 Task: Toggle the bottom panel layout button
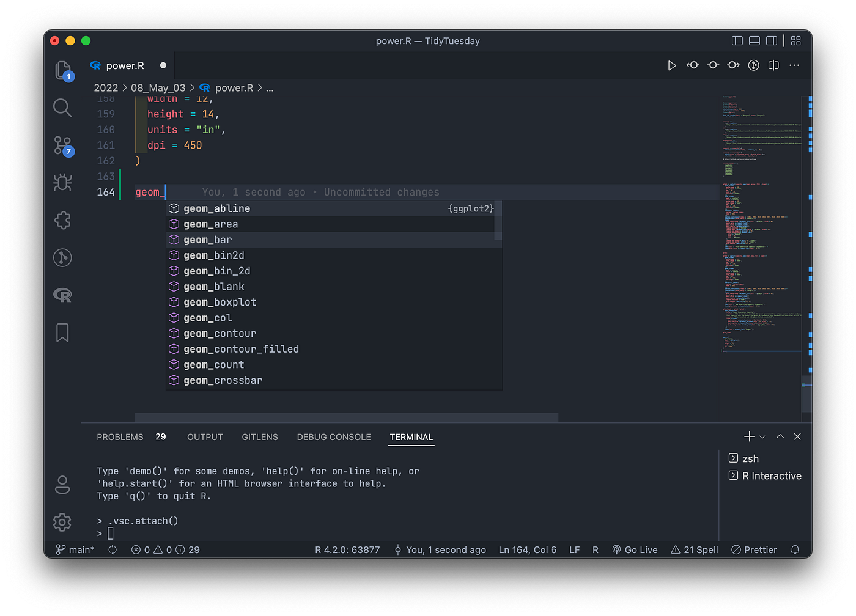[755, 41]
